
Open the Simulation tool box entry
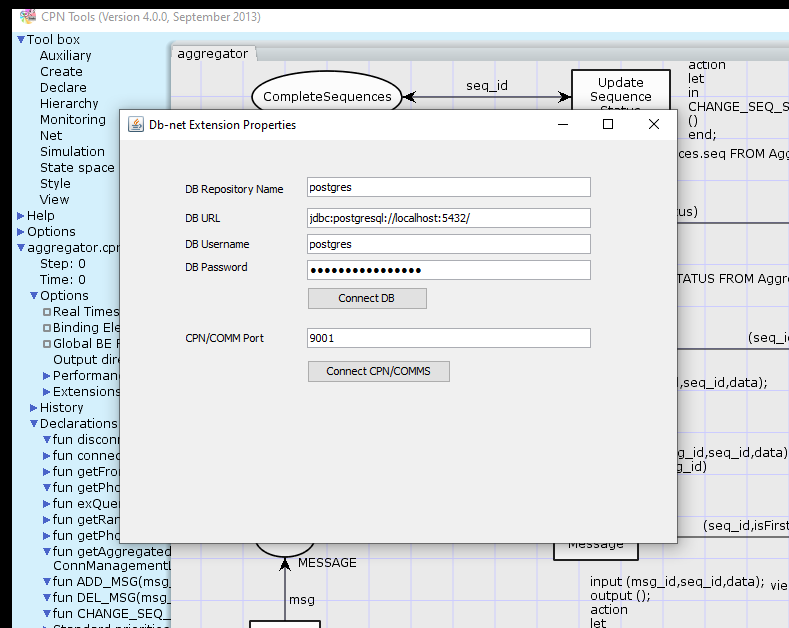point(72,151)
